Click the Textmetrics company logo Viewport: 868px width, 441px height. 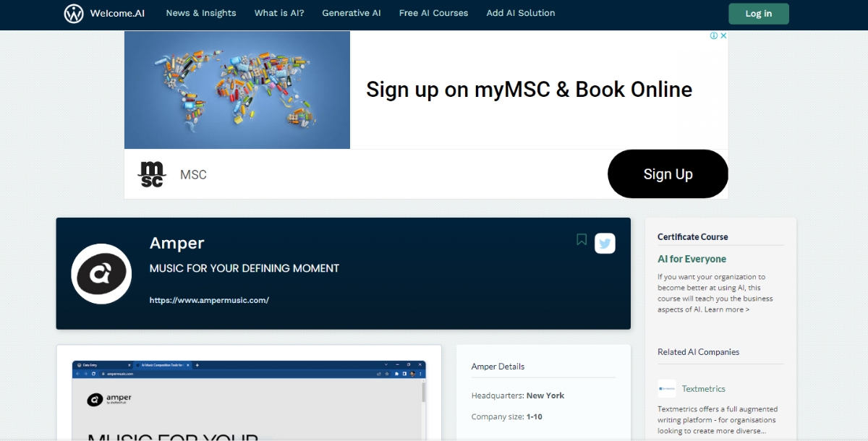[x=666, y=389]
